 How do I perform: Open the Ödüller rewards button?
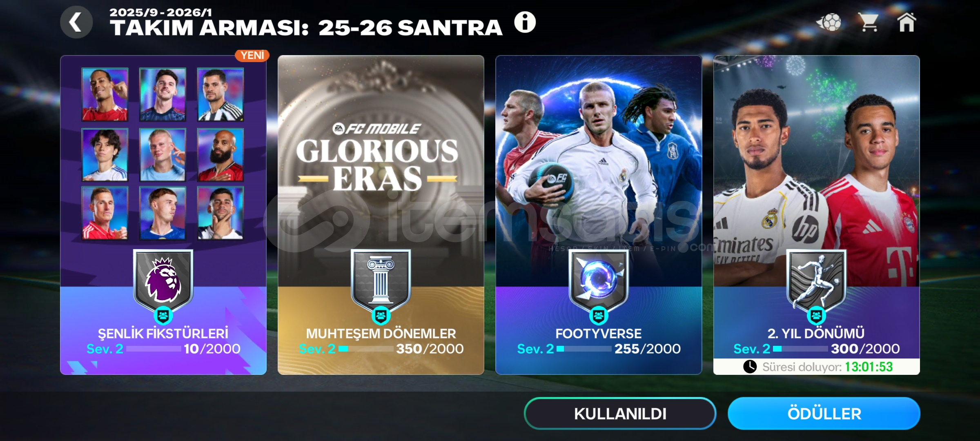pos(824,413)
